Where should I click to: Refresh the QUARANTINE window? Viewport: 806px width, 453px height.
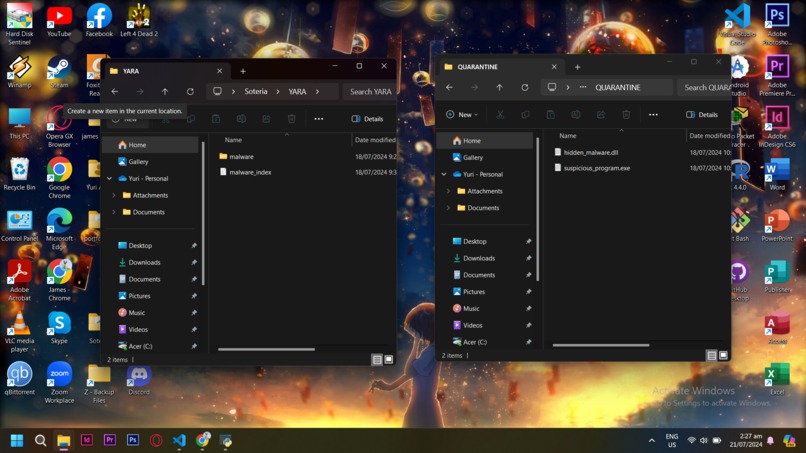point(525,87)
